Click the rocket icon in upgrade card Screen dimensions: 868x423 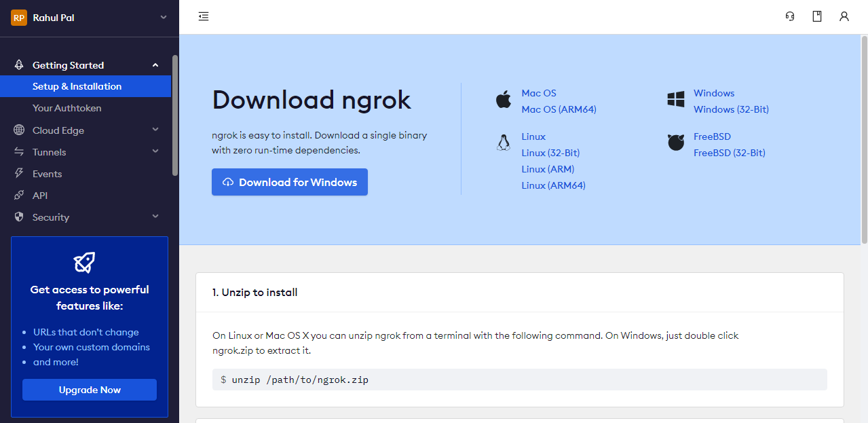pos(84,263)
